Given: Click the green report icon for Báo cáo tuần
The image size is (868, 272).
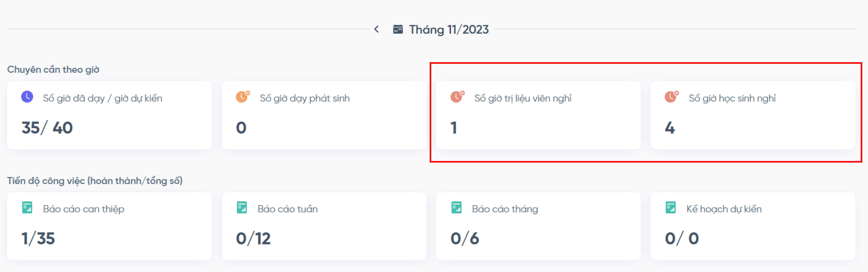Looking at the screenshot, I should 242,208.
